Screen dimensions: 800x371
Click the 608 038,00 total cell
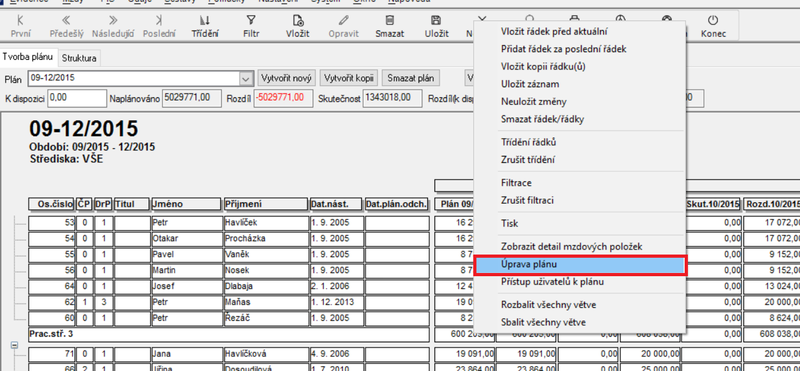771,334
